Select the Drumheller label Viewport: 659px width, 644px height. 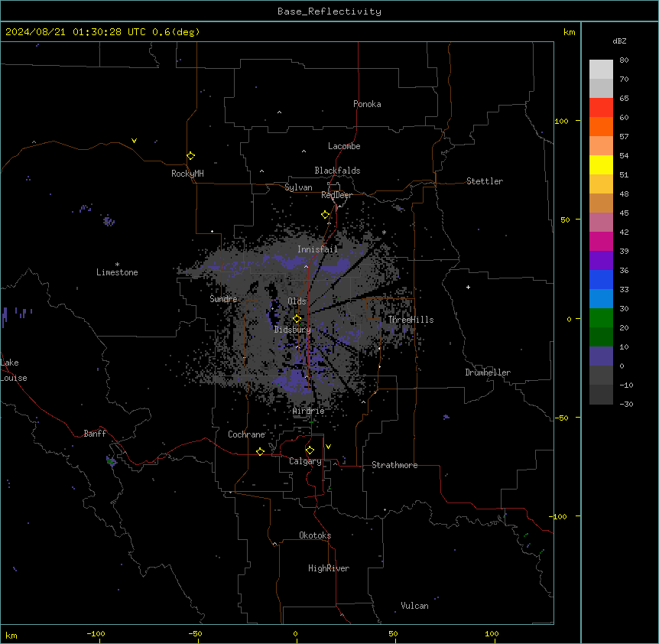[488, 372]
